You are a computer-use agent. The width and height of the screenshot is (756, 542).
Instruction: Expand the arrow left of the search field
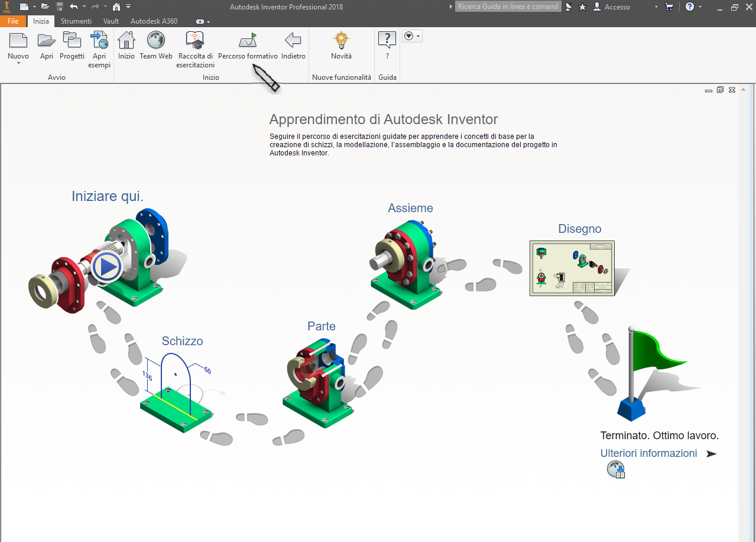tap(450, 7)
